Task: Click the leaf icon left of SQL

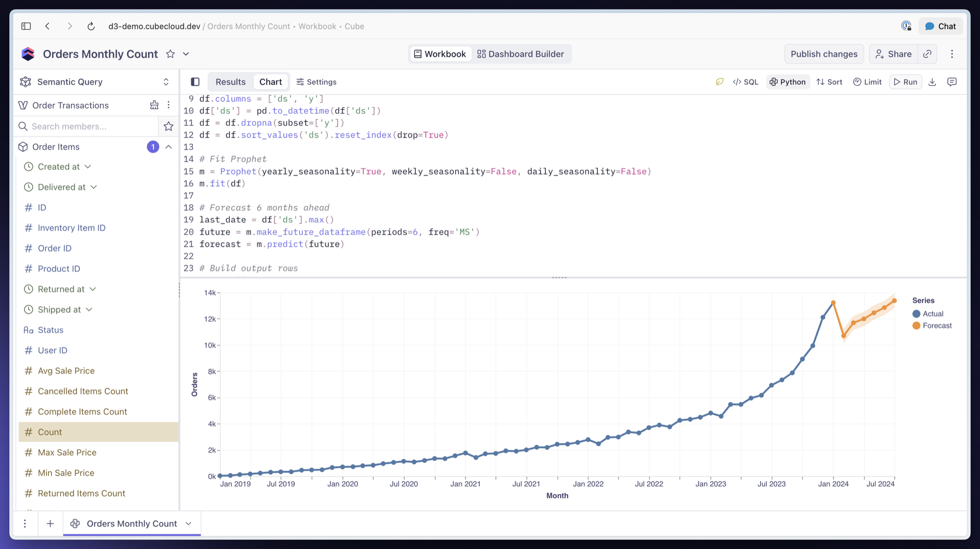Action: click(719, 82)
